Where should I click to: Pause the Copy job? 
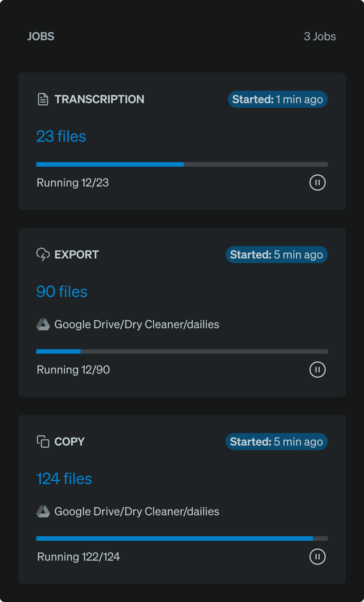[x=317, y=556]
